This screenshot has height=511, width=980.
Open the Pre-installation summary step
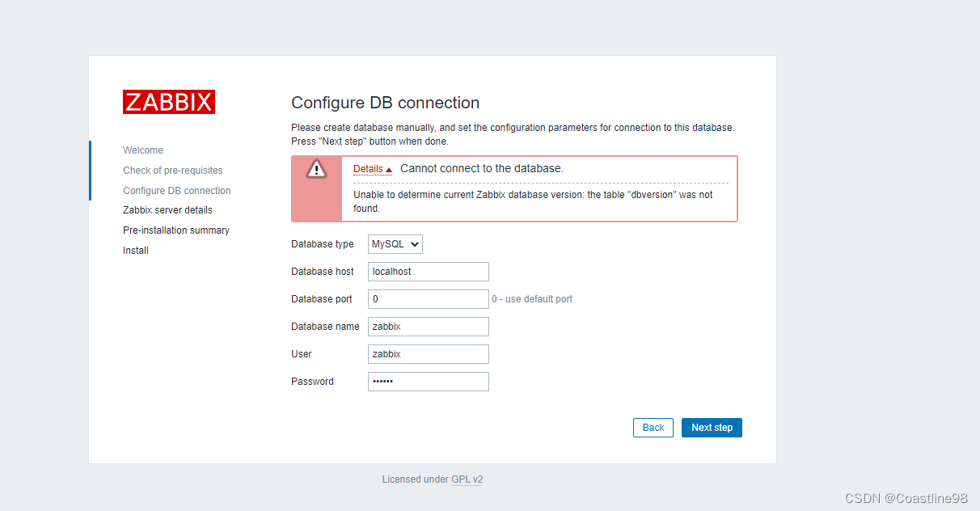click(x=175, y=230)
